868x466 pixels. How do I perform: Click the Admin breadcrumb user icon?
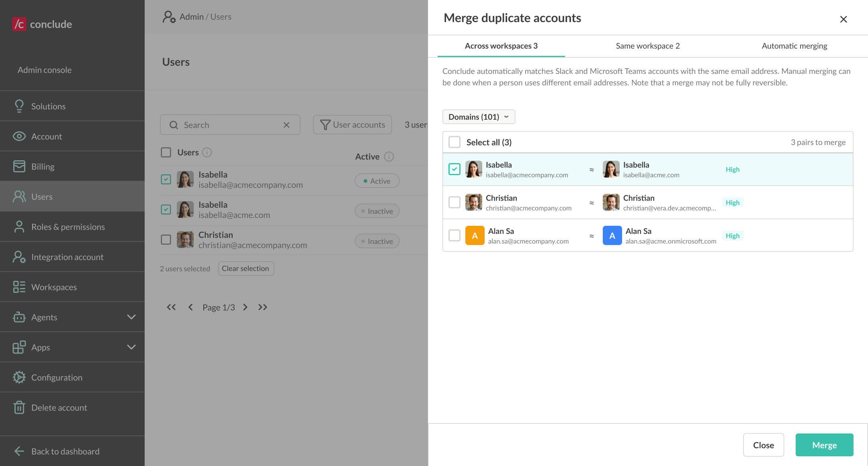pyautogui.click(x=169, y=17)
